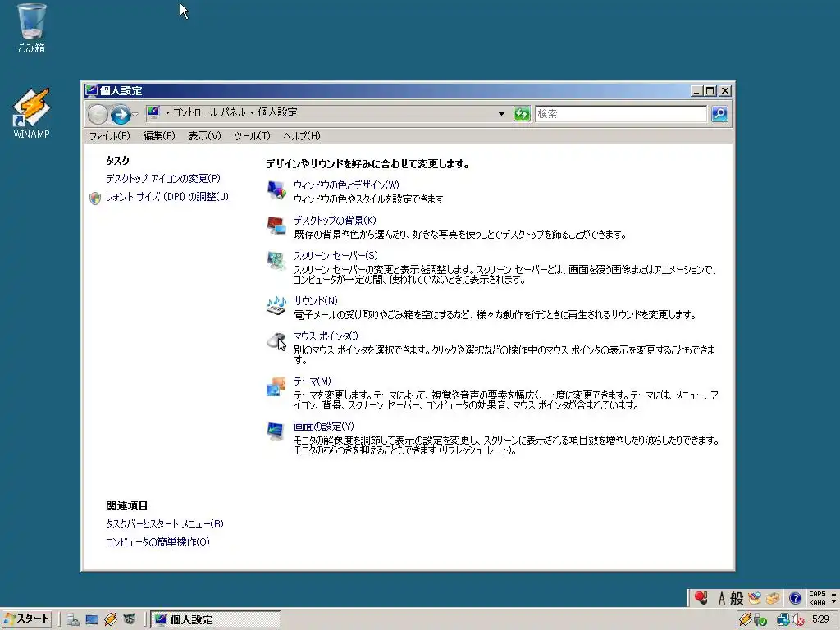The width and height of the screenshot is (840, 630).
Task: Expand the recent pages dropdown beside forward arrow
Action: pos(135,114)
